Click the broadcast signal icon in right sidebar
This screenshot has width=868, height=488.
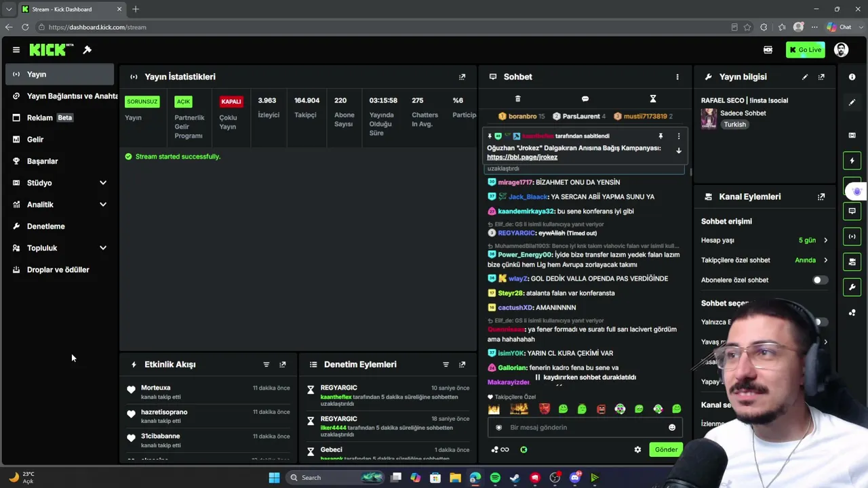coord(852,237)
